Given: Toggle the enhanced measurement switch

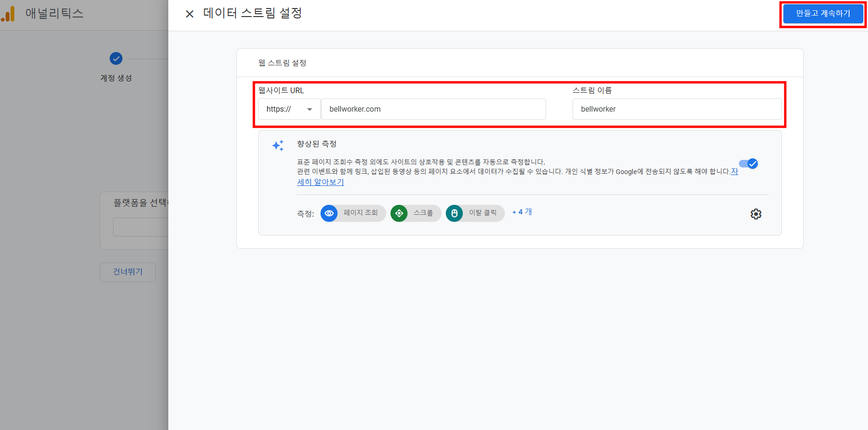Looking at the screenshot, I should click(x=748, y=164).
